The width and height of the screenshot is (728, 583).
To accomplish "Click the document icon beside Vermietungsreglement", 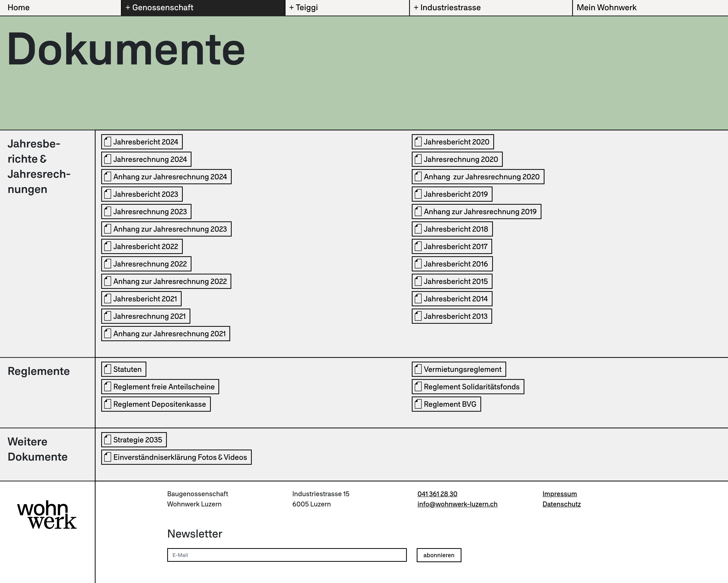I will pyautogui.click(x=418, y=369).
